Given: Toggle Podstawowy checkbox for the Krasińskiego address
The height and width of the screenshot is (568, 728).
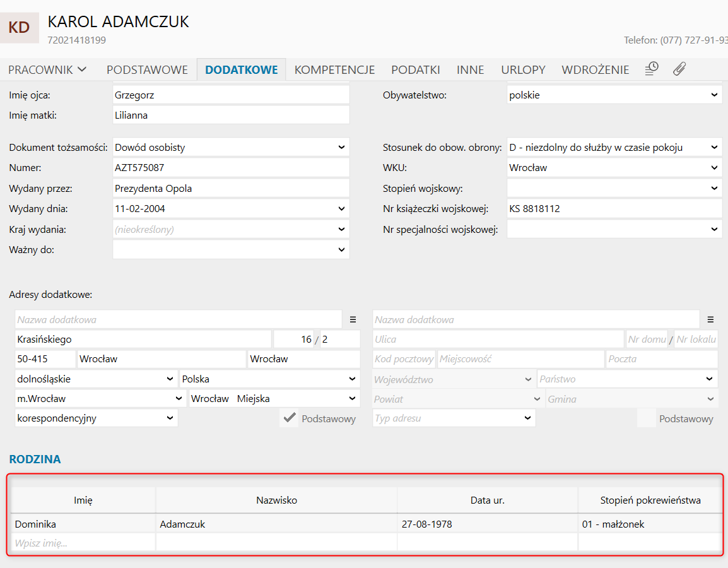Looking at the screenshot, I should pyautogui.click(x=290, y=418).
